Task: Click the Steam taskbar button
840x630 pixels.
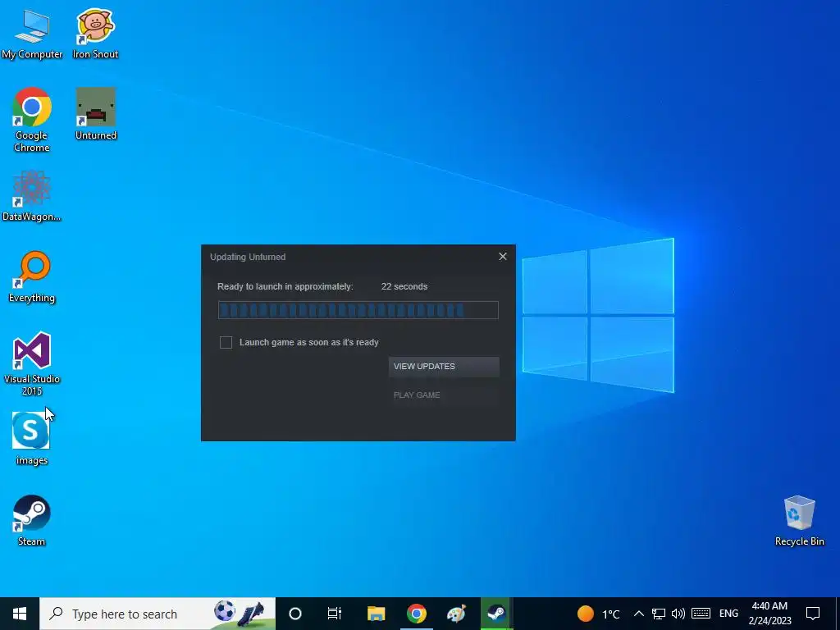Action: 496,614
